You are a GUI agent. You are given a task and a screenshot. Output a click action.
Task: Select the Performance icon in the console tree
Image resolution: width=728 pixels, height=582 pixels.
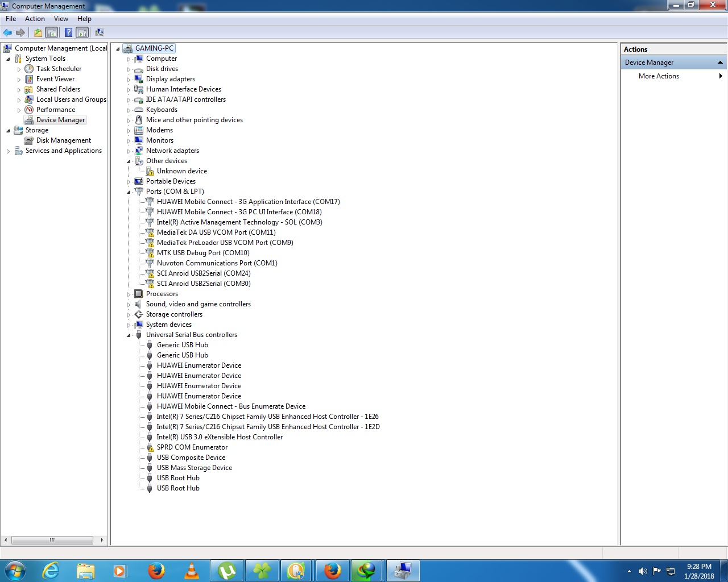coord(29,110)
